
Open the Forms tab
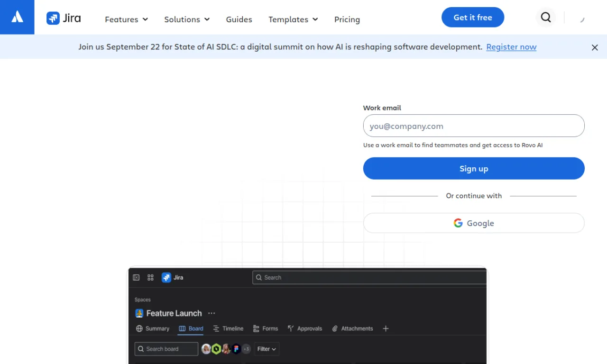266,328
